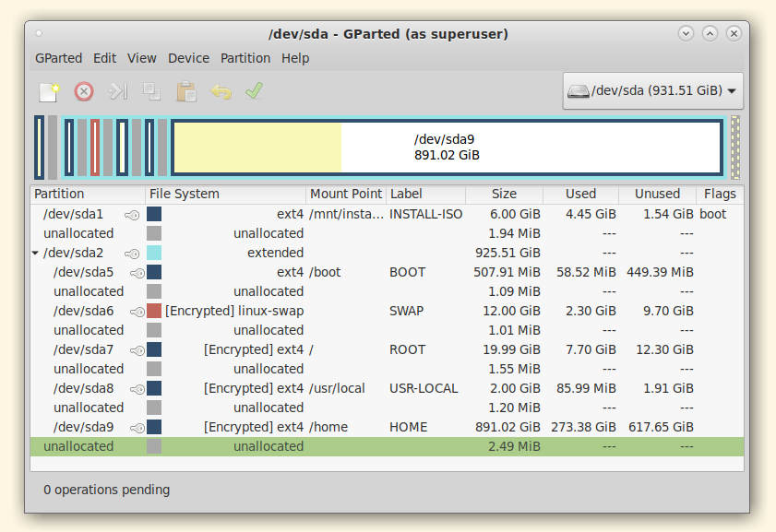
Task: Select the /dev/sda1 partition row
Action: pyautogui.click(x=387, y=214)
